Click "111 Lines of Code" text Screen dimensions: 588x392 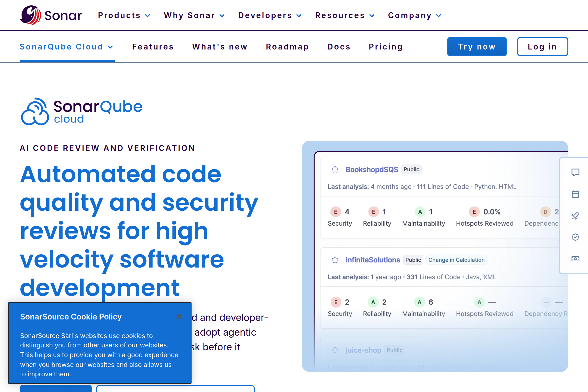442,187
